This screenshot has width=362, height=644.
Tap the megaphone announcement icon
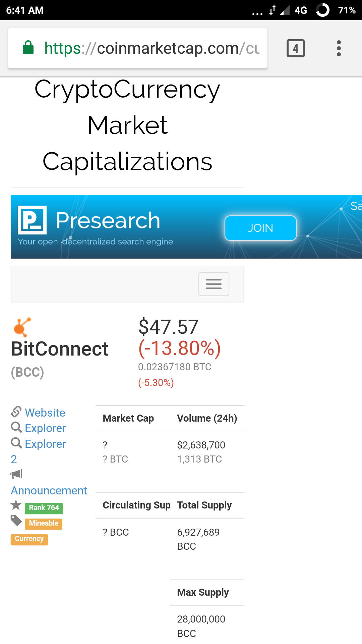(16, 474)
